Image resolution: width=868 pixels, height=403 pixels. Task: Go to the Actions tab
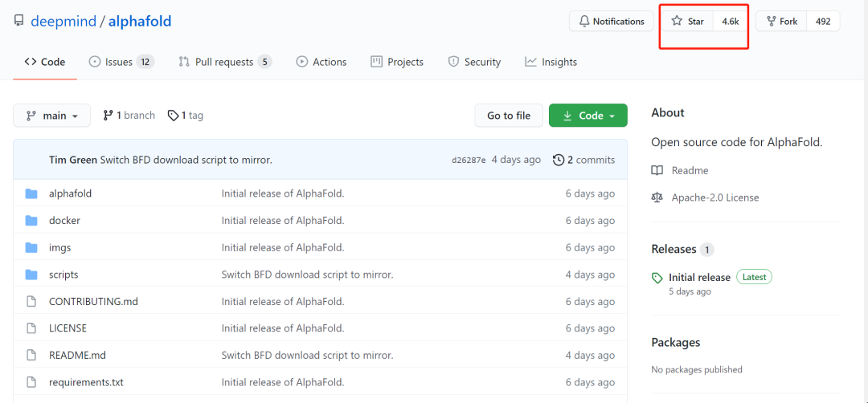coord(321,62)
